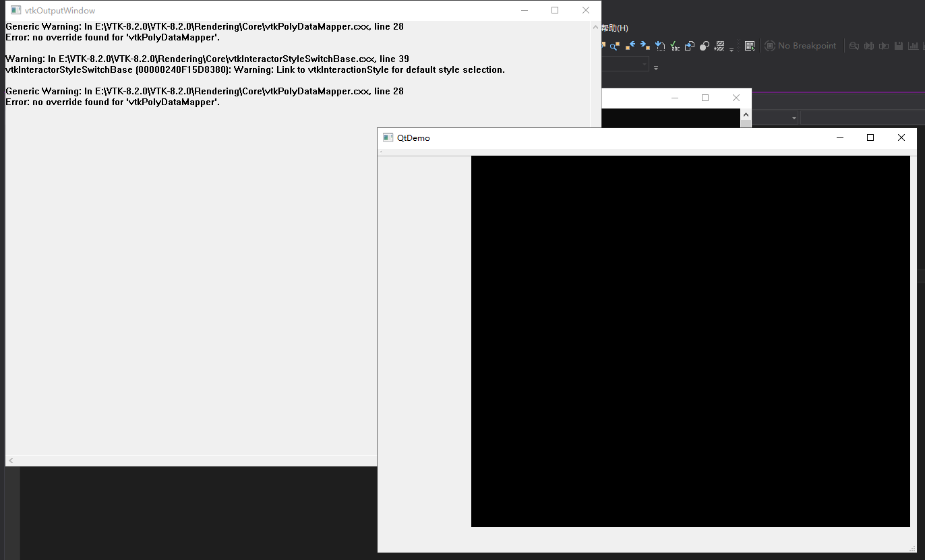This screenshot has height=560, width=925.
Task: Close the console window behind QtDemo
Action: pyautogui.click(x=736, y=98)
